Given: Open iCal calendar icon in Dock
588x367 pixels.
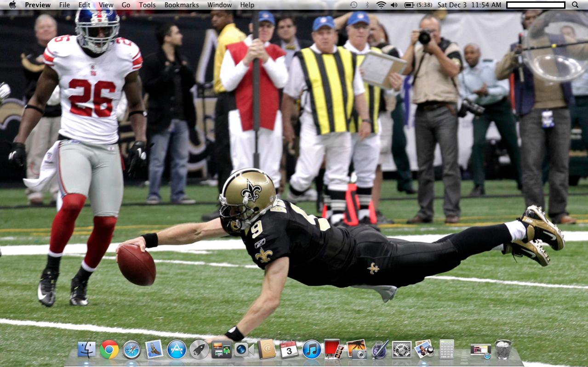Looking at the screenshot, I should click(289, 350).
